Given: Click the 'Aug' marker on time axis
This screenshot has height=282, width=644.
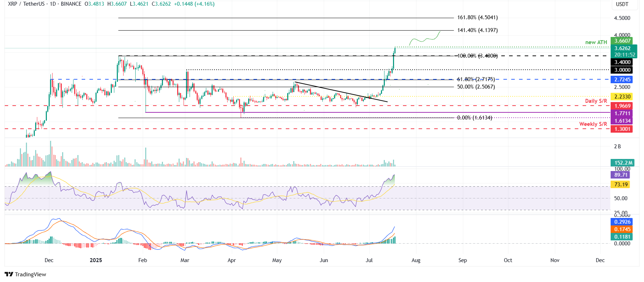Looking at the screenshot, I should (x=416, y=260).
